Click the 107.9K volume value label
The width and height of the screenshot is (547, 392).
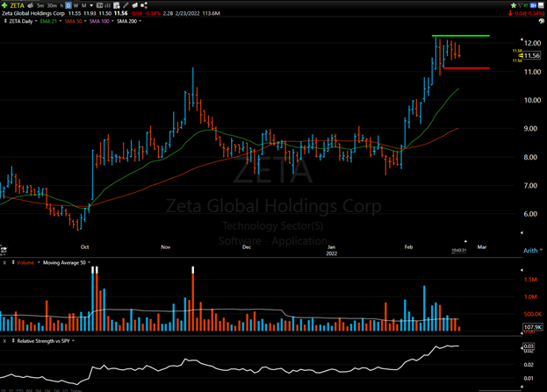(533, 327)
